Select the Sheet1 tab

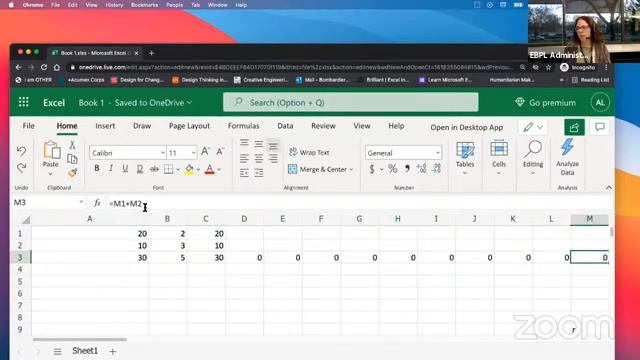pos(85,351)
